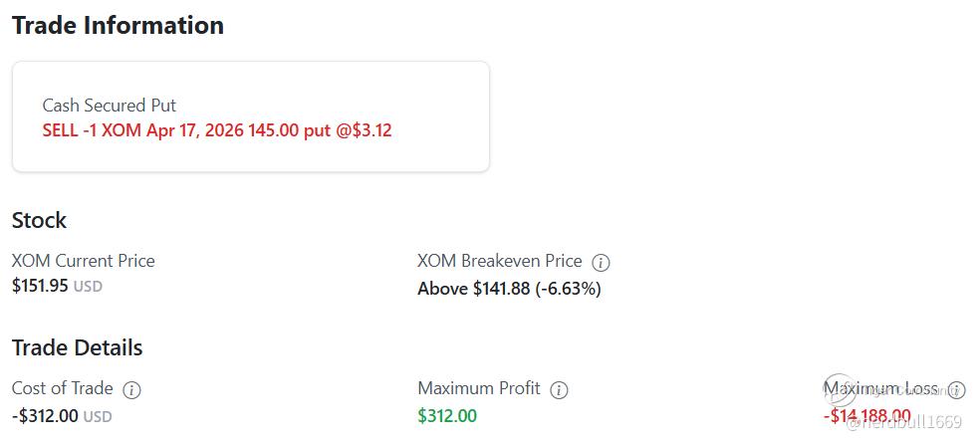This screenshot has width=980, height=444.
Task: Select the $151.95 current price value
Action: coord(40,286)
